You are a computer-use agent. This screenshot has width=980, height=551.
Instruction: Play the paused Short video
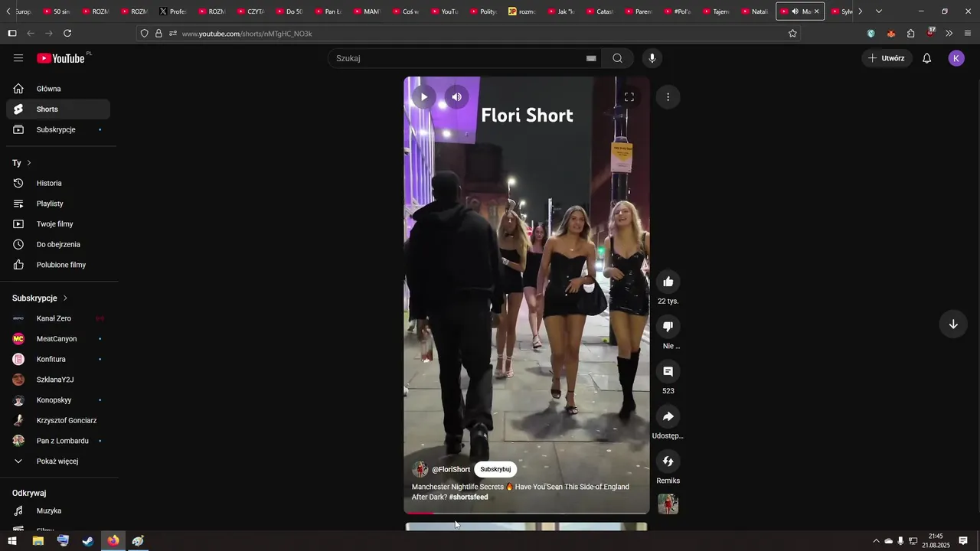[x=423, y=97]
